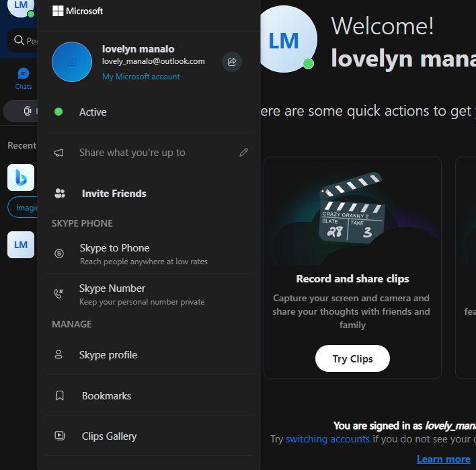Click the Meet Now camera icon
The height and width of the screenshot is (470, 476).
point(28,111)
